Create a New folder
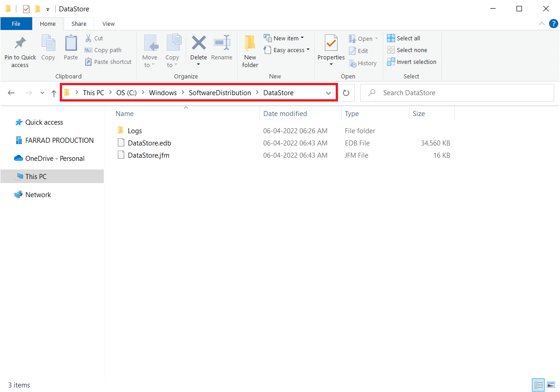The height and width of the screenshot is (392, 560). [x=250, y=52]
